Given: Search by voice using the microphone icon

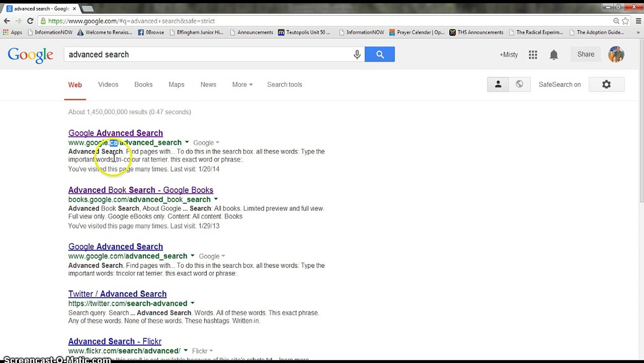Looking at the screenshot, I should (x=357, y=54).
